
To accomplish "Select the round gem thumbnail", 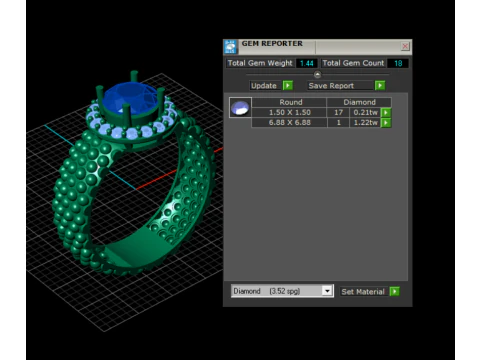I will point(240,107).
